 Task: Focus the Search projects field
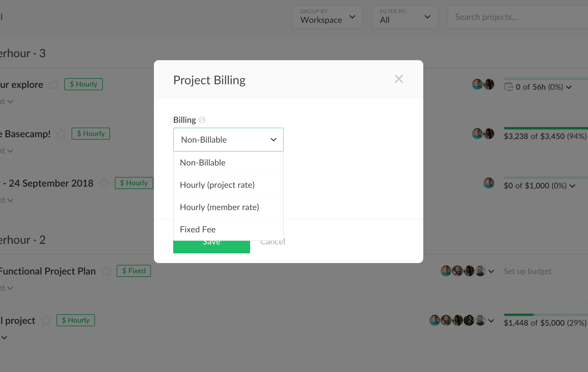click(x=517, y=17)
